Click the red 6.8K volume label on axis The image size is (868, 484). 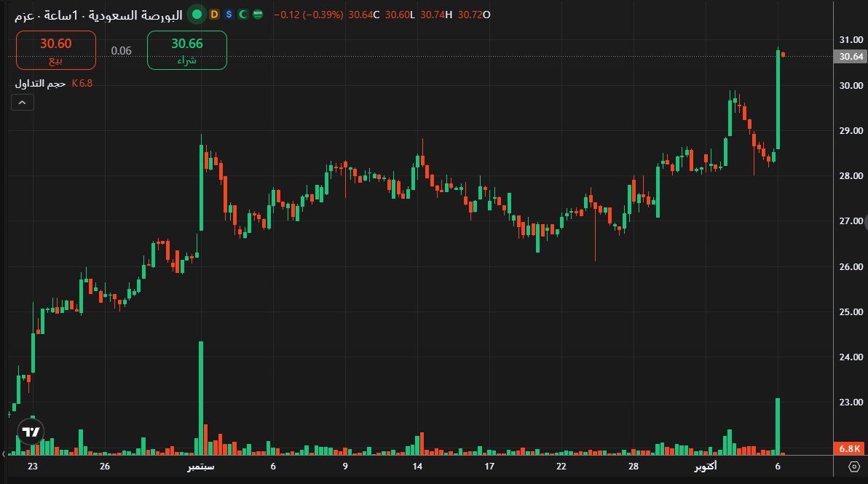click(849, 448)
